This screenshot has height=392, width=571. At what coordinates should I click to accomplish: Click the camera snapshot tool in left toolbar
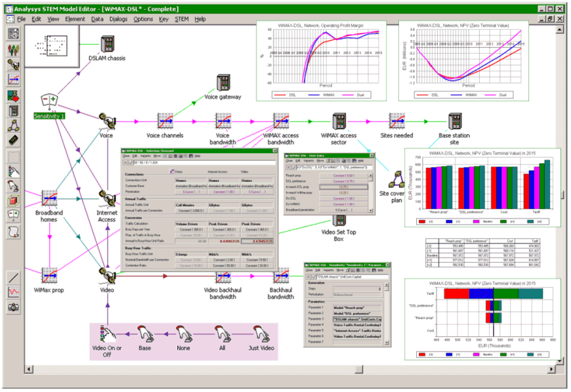pos(14,307)
